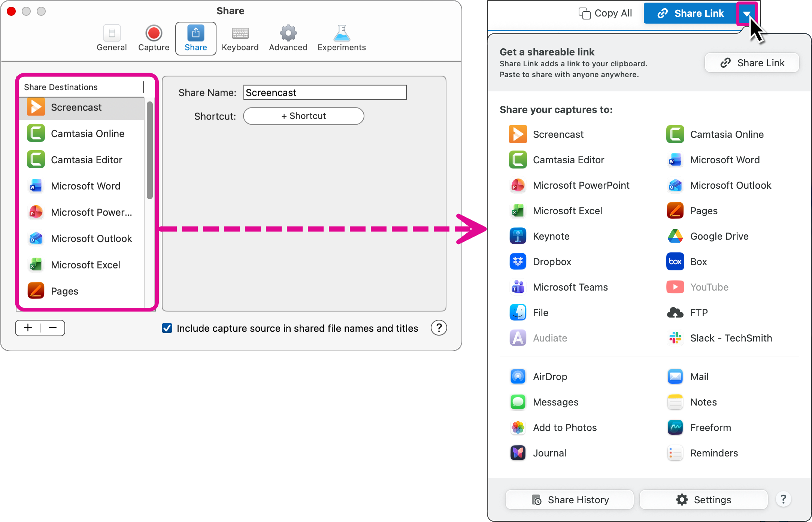The height and width of the screenshot is (522, 812).
Task: Share capture to Screencast in the popup
Action: point(546,134)
